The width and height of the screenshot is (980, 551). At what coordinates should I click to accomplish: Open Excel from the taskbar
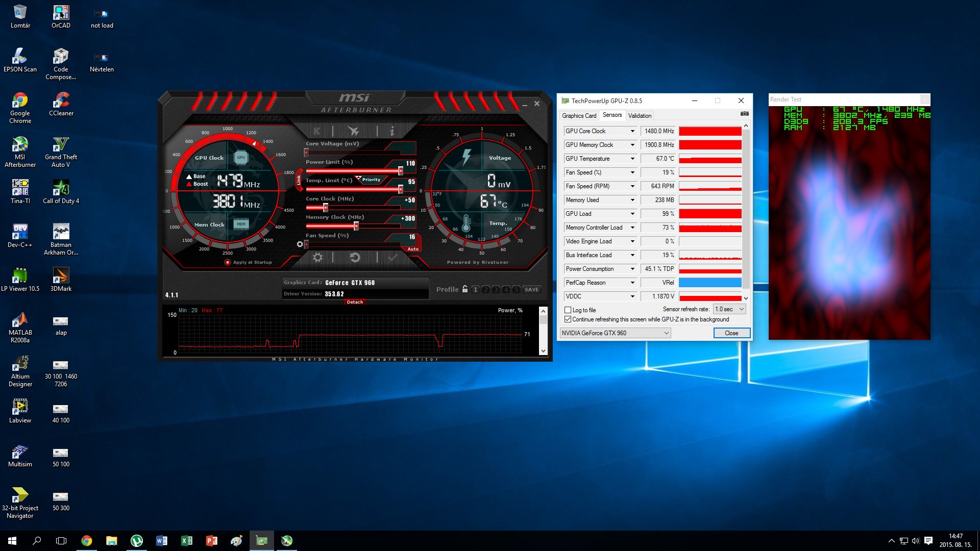[186, 541]
